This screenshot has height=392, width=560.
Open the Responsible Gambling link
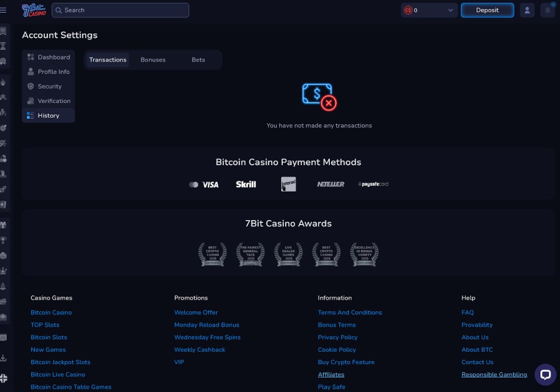point(494,375)
